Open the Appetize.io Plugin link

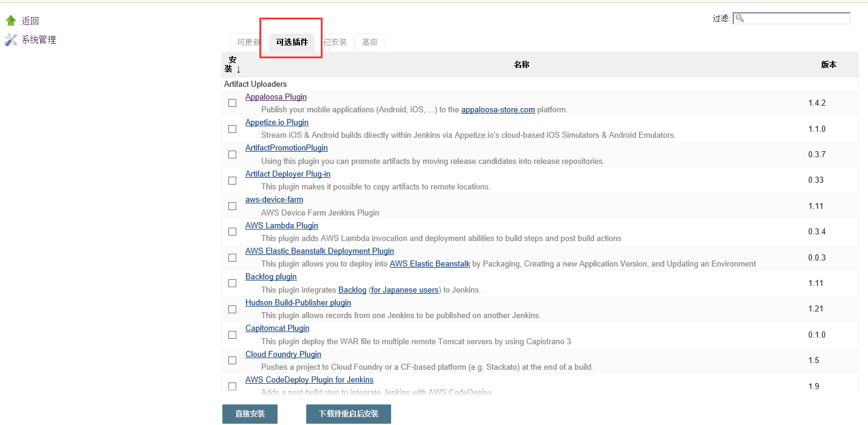(x=277, y=123)
